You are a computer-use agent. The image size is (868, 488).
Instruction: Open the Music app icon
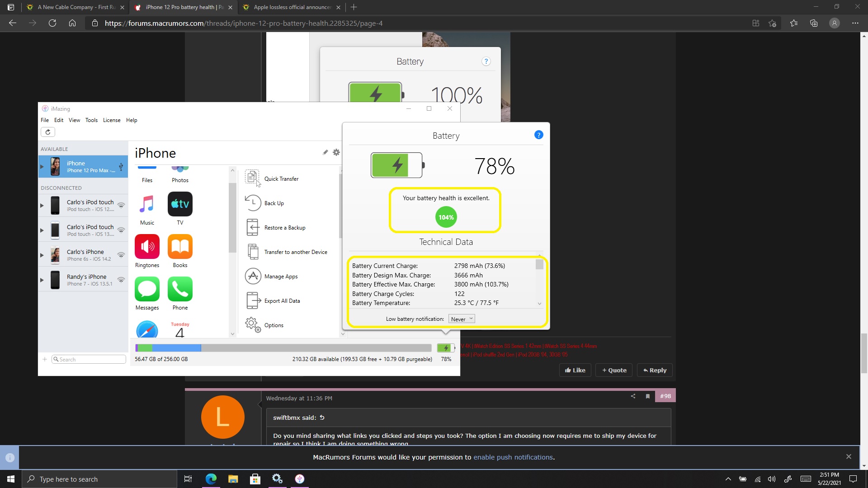pyautogui.click(x=147, y=204)
